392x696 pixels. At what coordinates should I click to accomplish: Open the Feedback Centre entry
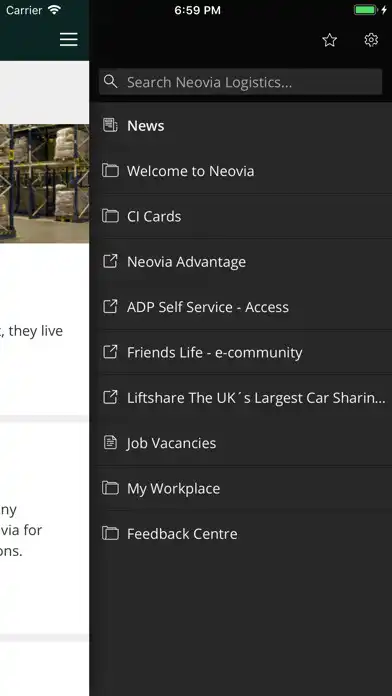(x=244, y=534)
